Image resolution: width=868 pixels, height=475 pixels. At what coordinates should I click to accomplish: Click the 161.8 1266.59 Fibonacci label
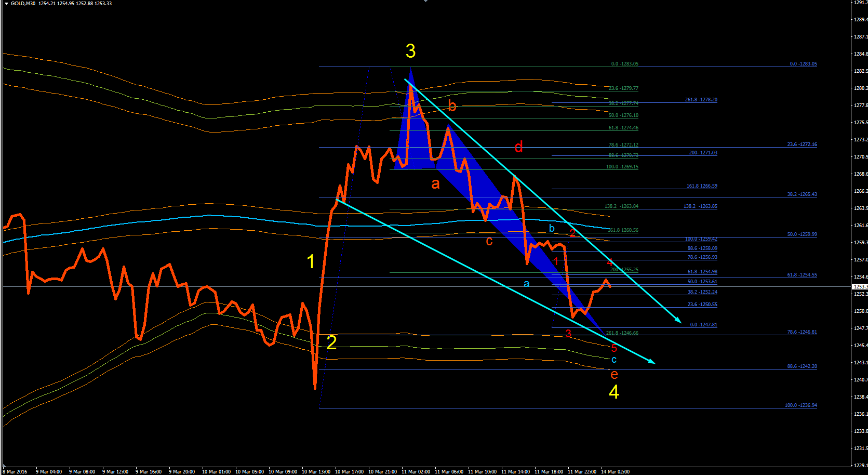(702, 186)
